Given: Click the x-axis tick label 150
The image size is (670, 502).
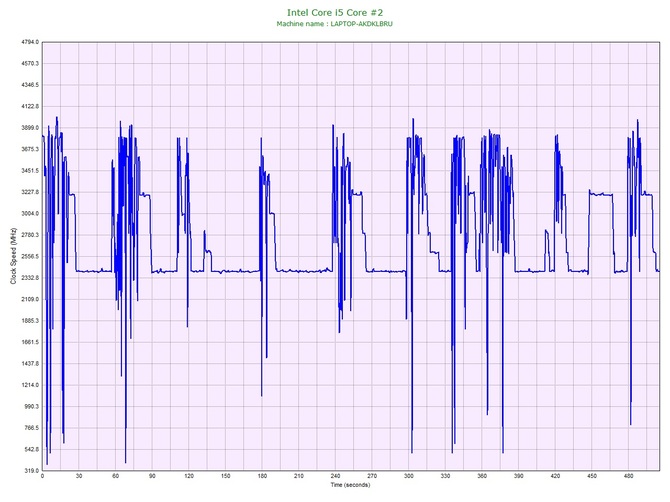Looking at the screenshot, I should point(226,476).
